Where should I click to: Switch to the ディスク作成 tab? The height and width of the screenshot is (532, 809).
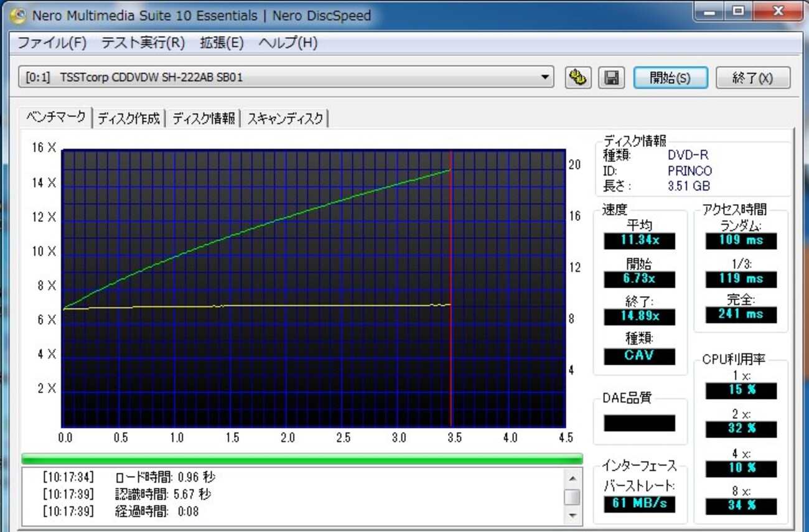pos(129,118)
